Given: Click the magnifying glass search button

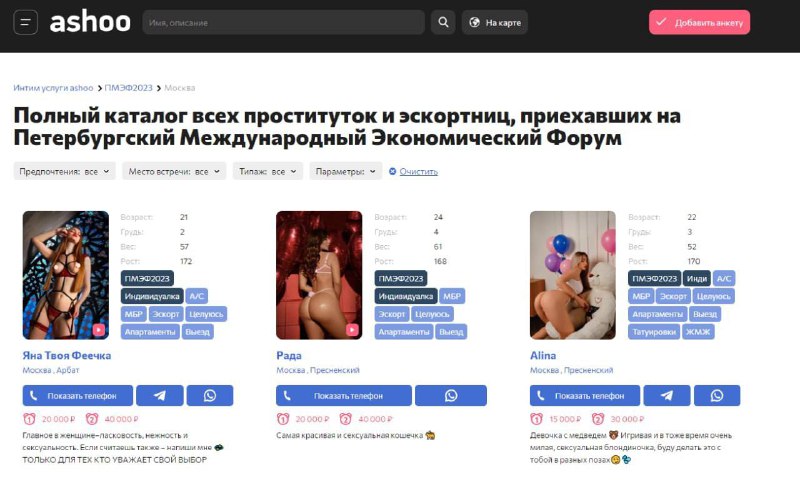Looking at the screenshot, I should coord(443,22).
